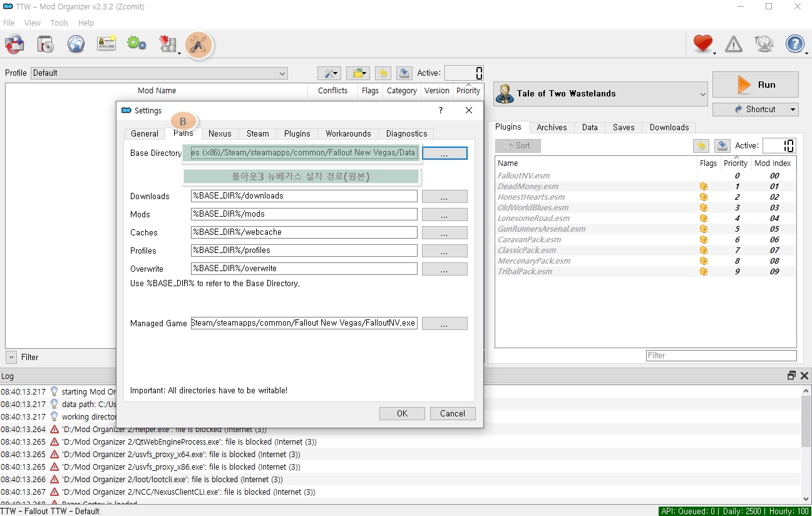Select the Data tab in right pane
Screen dimensions: 812x516
coord(590,127)
